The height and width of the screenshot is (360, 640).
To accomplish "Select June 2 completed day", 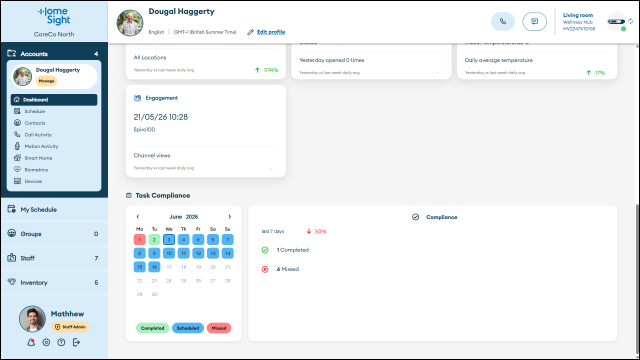I will point(154,240).
